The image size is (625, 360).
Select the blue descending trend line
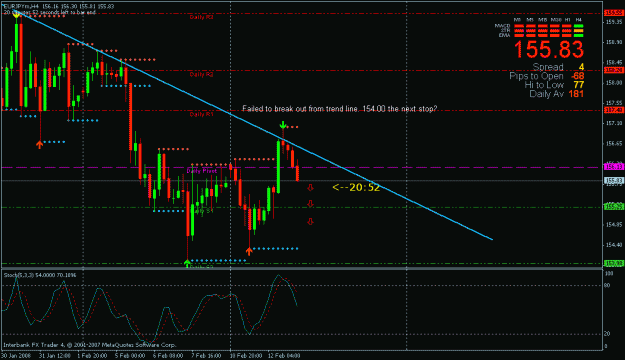255,127
